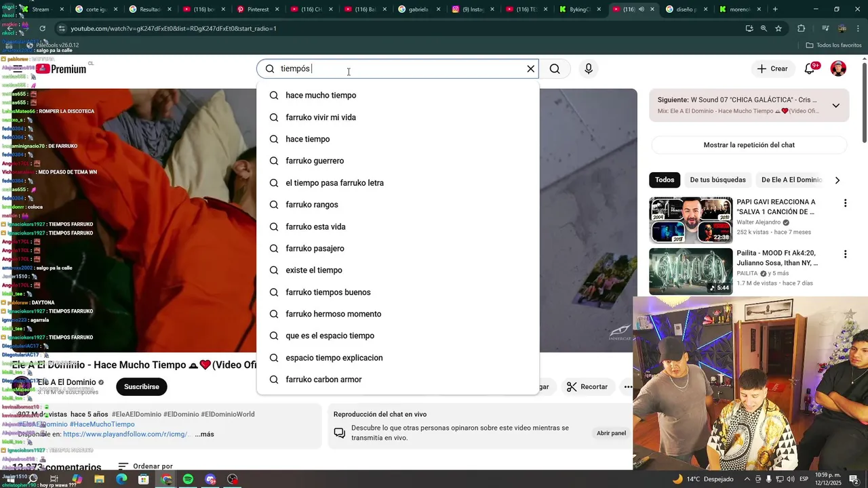This screenshot has height=488, width=868.
Task: Select De tus búsquedas chip
Action: 717,180
